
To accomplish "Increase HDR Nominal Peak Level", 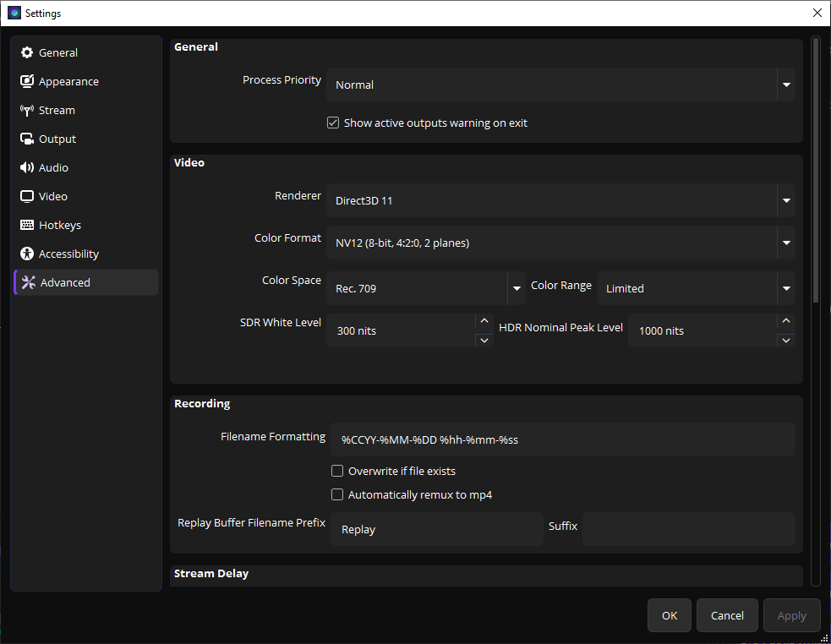I will pos(786,321).
